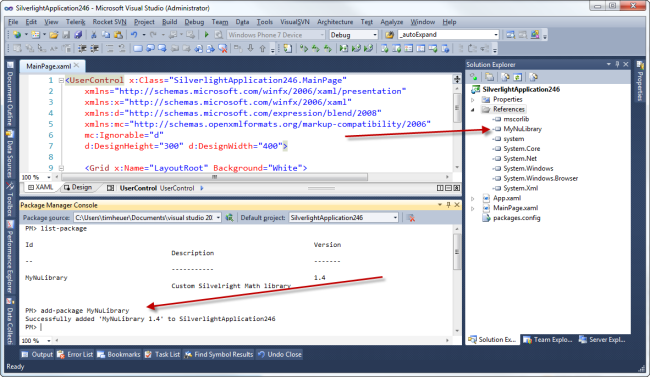Toggle auto-hide pin on Solution Explorer
The height and width of the screenshot is (377, 650).
pyautogui.click(x=617, y=64)
